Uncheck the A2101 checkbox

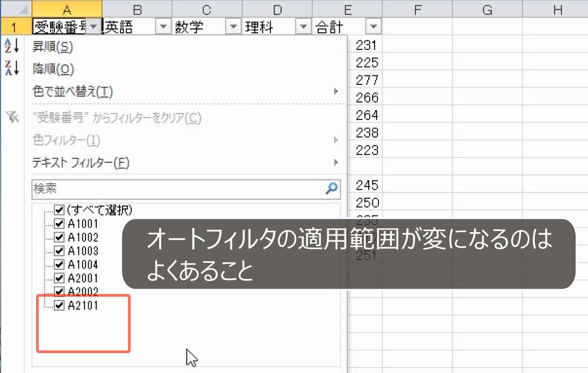59,305
